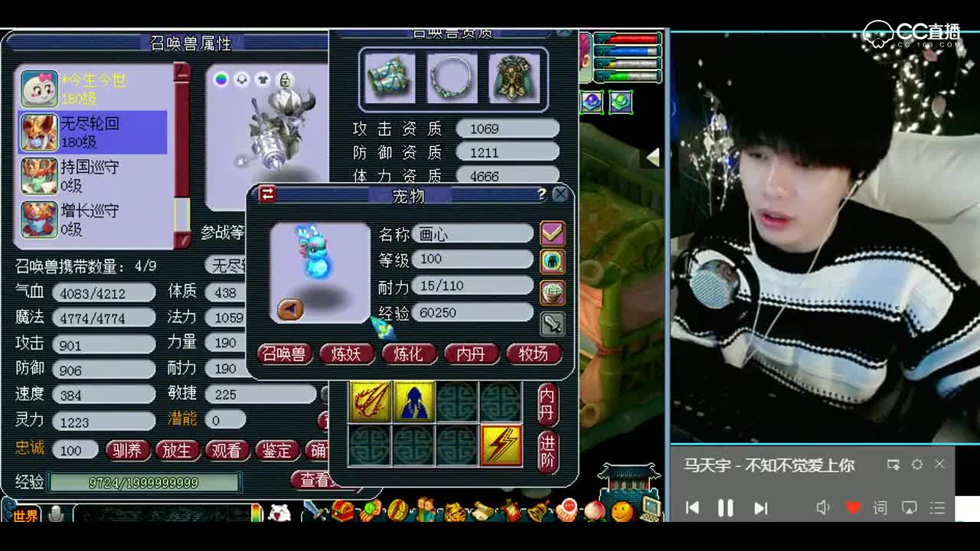The image size is (980, 551).
Task: Skip to next track in music player
Action: [760, 508]
